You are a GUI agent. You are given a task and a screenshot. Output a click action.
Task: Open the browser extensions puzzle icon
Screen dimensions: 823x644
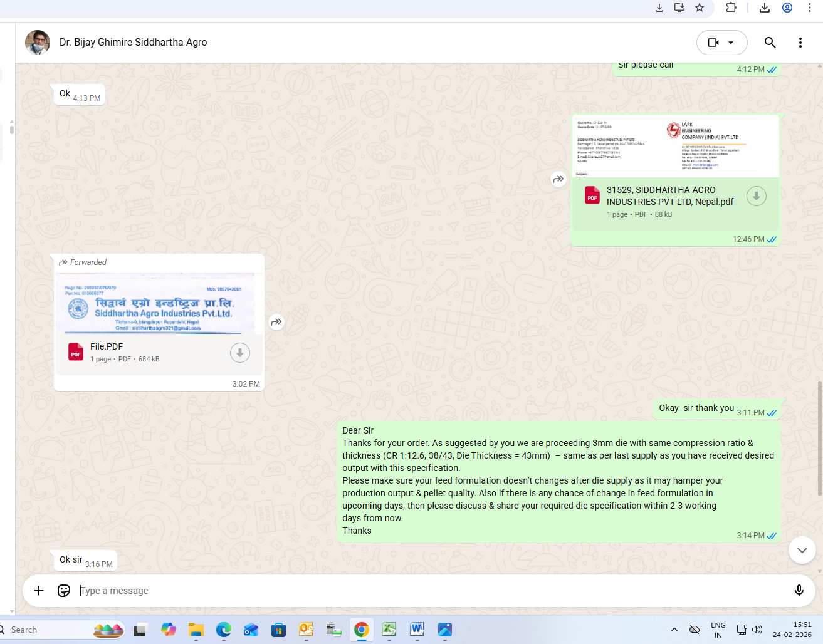pos(731,8)
